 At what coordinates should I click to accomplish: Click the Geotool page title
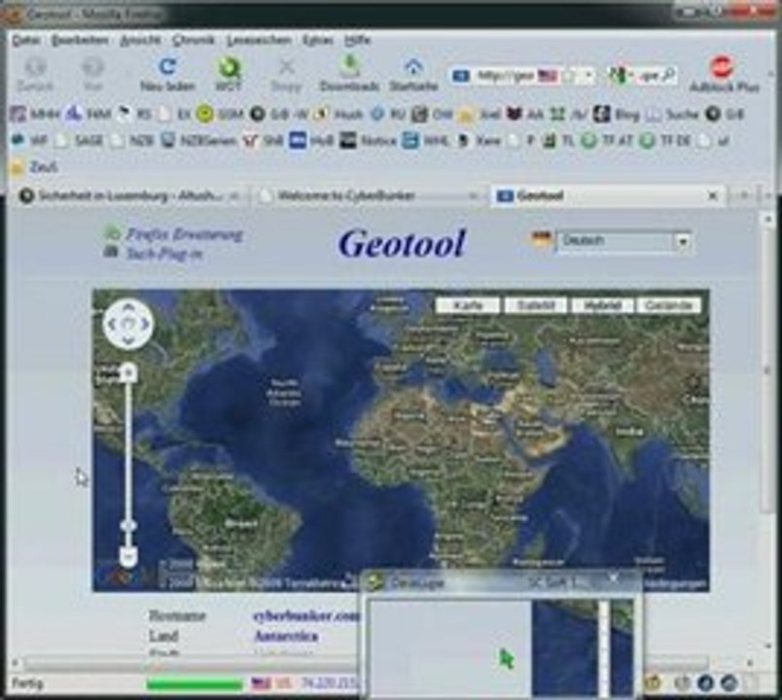[x=402, y=244]
